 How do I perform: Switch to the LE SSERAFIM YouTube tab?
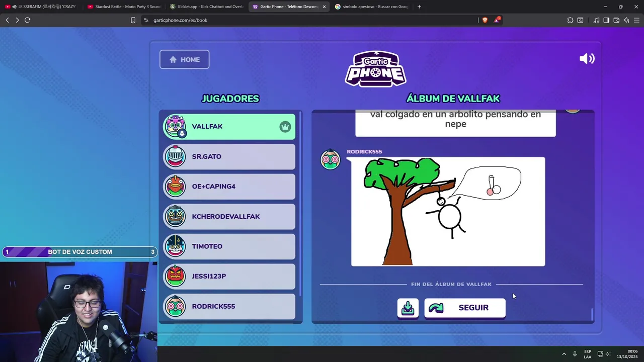[x=42, y=7]
